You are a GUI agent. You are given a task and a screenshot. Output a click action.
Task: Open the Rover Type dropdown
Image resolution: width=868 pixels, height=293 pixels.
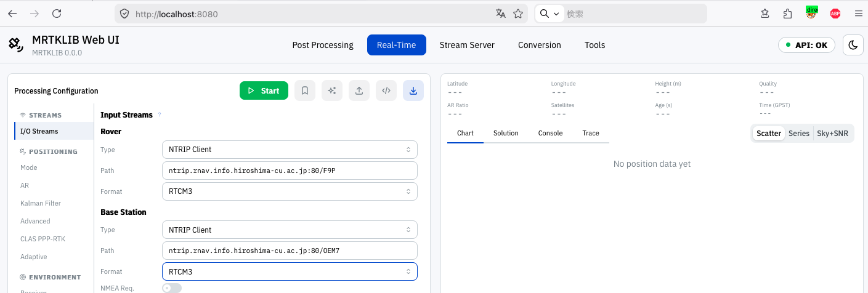pos(290,150)
